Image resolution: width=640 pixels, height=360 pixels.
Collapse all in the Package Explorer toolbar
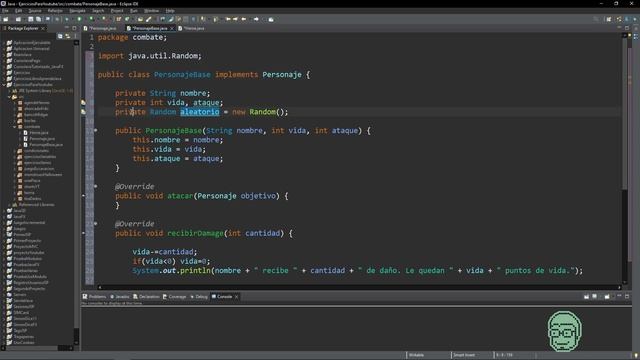pos(60,36)
